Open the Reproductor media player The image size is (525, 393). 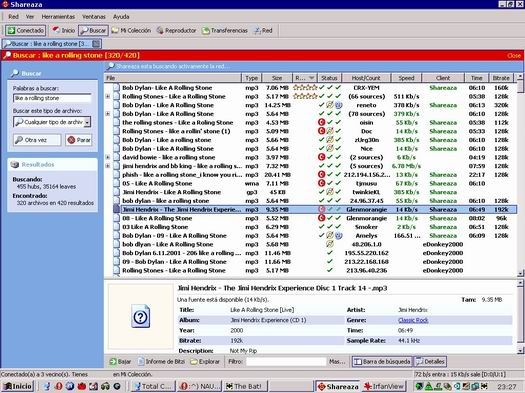point(176,30)
